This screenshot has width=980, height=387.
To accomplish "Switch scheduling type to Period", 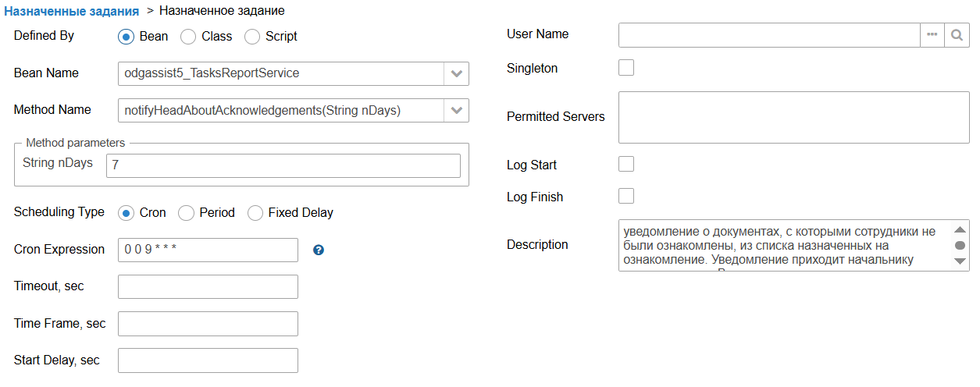I will [186, 212].
